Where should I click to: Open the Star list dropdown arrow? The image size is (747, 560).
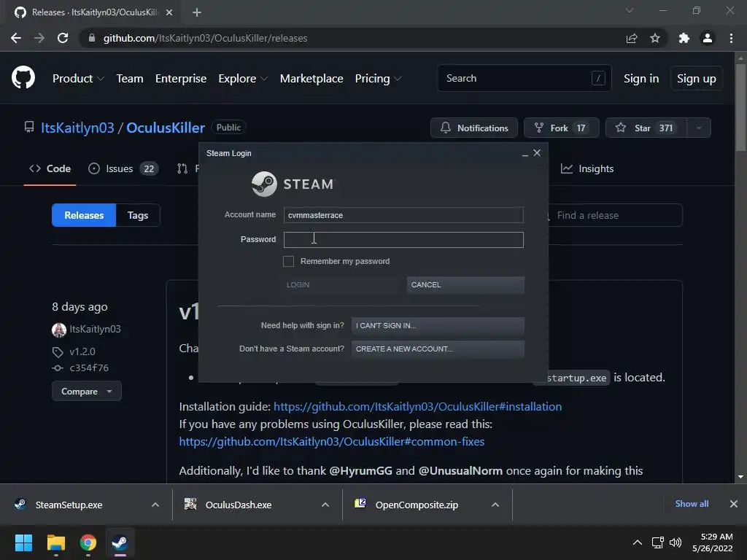[699, 128]
